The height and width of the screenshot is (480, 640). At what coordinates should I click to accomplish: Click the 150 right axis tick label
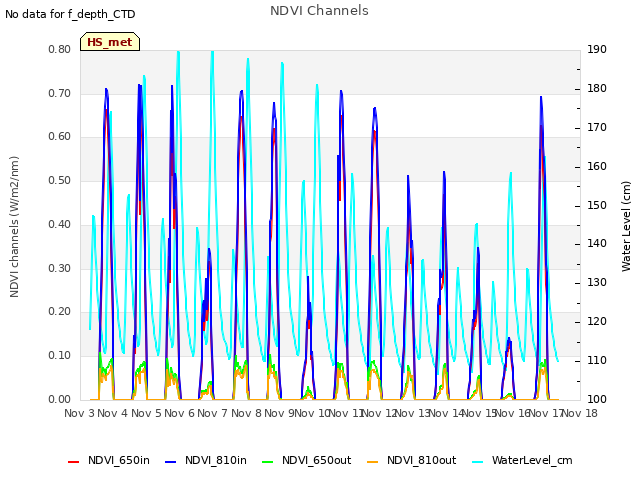[597, 206]
